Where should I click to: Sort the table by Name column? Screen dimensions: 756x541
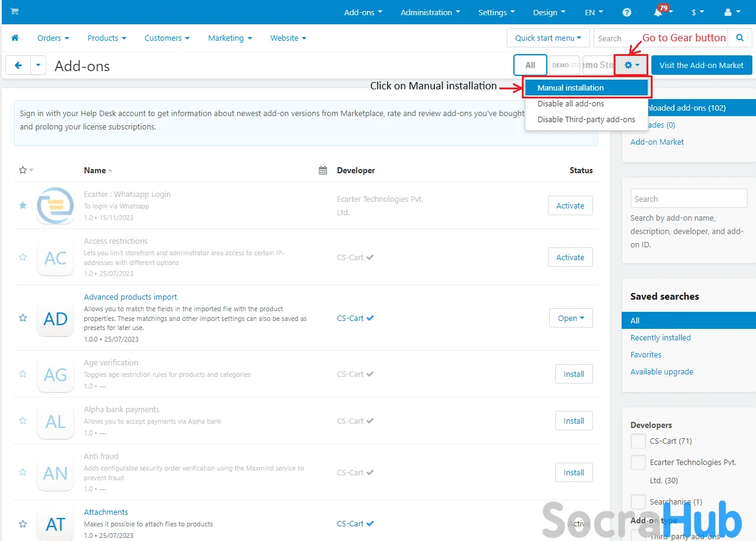tap(98, 170)
